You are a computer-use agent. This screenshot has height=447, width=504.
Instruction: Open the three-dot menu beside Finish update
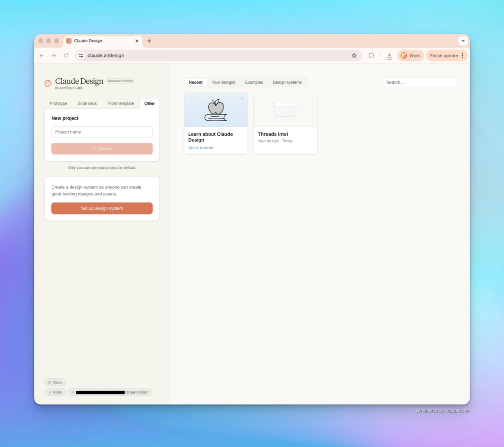coord(463,55)
